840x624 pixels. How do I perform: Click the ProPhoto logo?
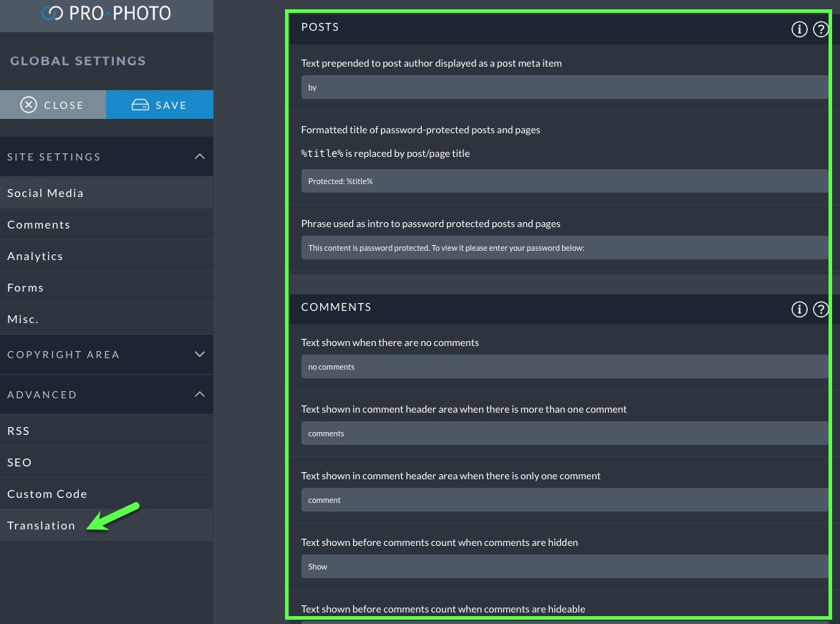click(x=106, y=14)
